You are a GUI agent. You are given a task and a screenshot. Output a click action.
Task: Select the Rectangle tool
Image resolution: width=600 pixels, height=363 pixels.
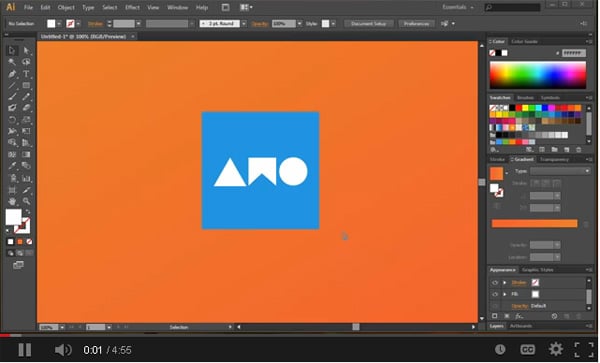point(26,85)
